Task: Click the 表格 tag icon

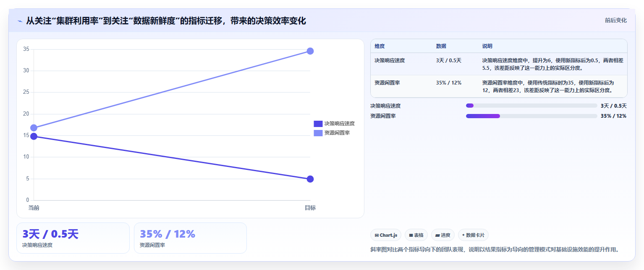Action: click(411, 235)
